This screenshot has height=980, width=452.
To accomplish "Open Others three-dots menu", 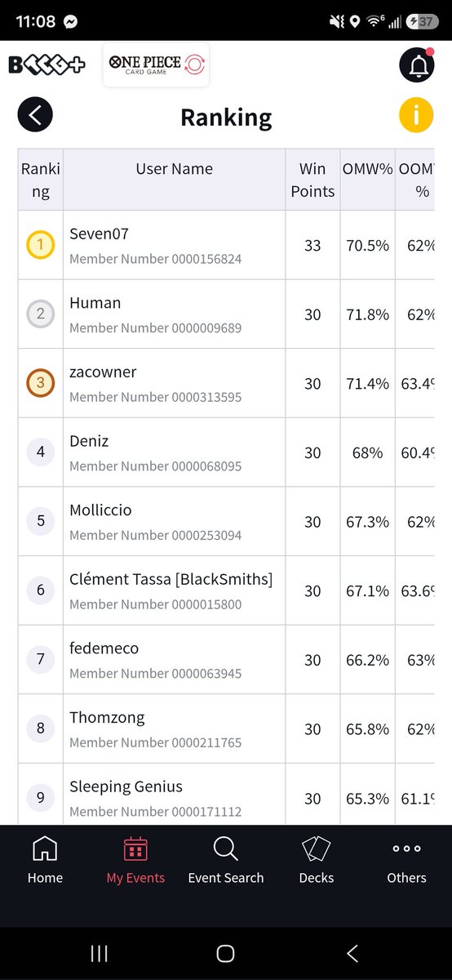I will [406, 861].
